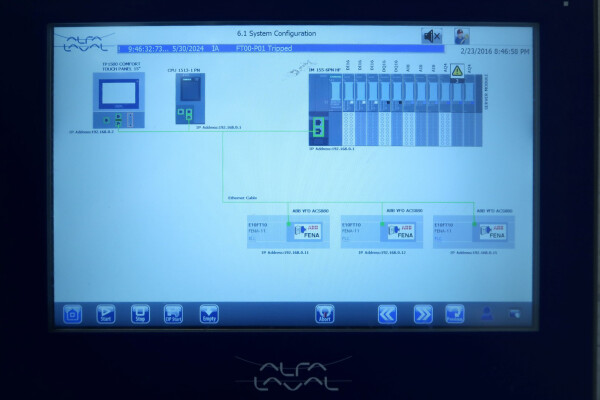This screenshot has width=600, height=400.
Task: Select the TP1500 Comfort touch panel device
Action: pos(119,98)
